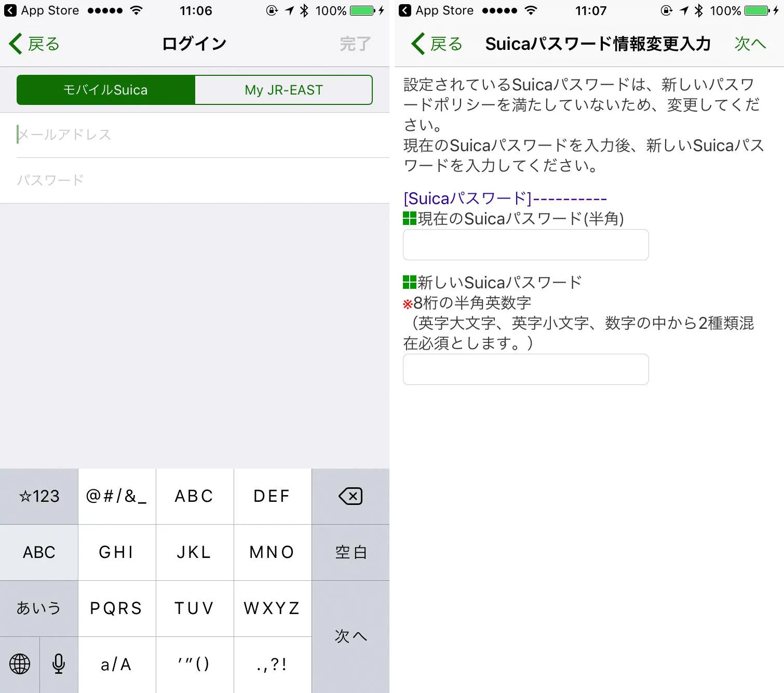
Task: Tap the 新しいSuicaパスワード text box
Action: [x=525, y=369]
